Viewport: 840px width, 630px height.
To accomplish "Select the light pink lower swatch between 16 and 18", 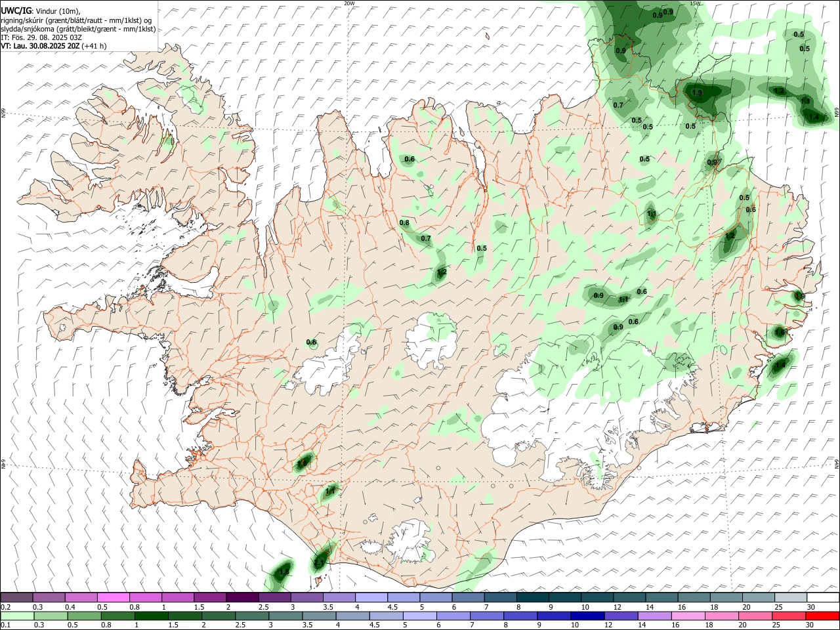I will (688, 616).
